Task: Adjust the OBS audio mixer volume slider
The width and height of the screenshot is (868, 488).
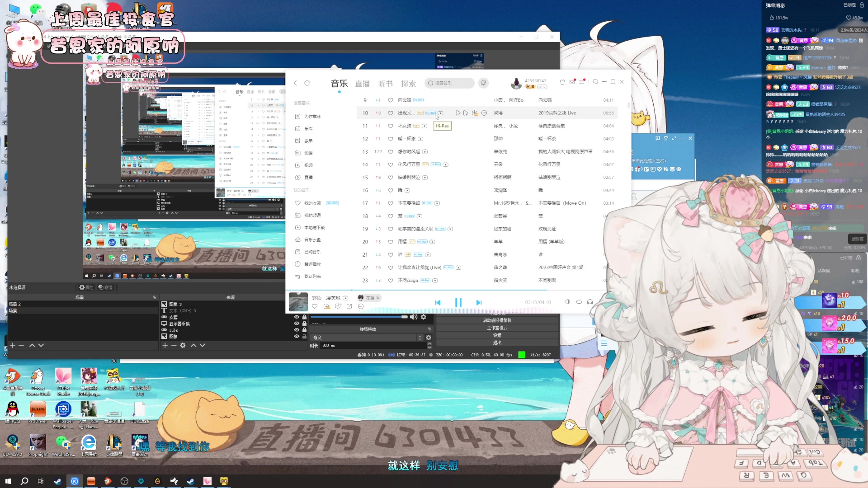Action: [x=404, y=317]
